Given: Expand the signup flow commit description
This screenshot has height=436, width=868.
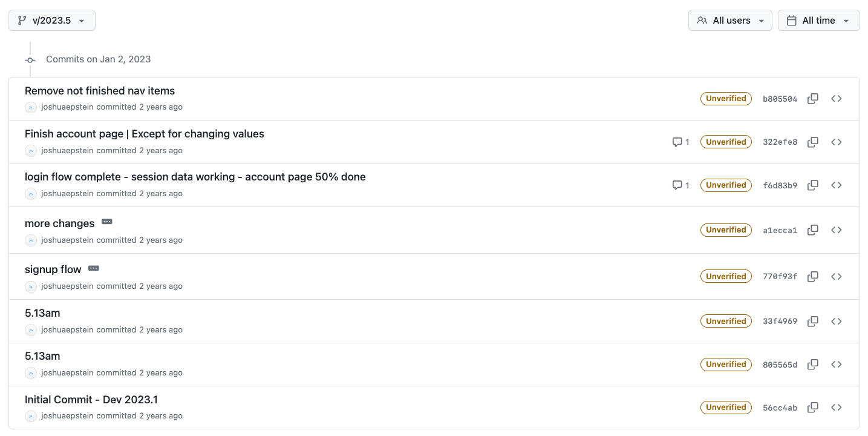Looking at the screenshot, I should [94, 268].
